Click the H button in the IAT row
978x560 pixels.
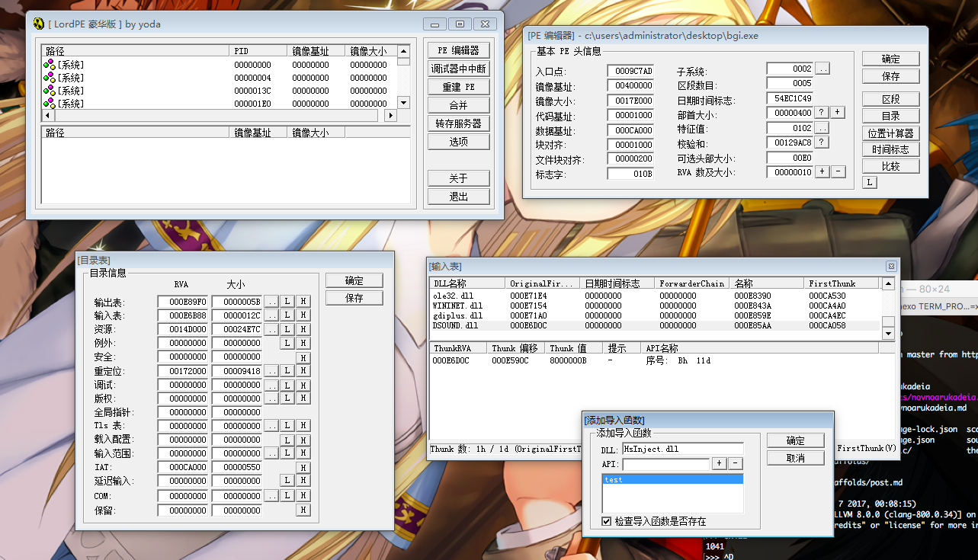(303, 467)
